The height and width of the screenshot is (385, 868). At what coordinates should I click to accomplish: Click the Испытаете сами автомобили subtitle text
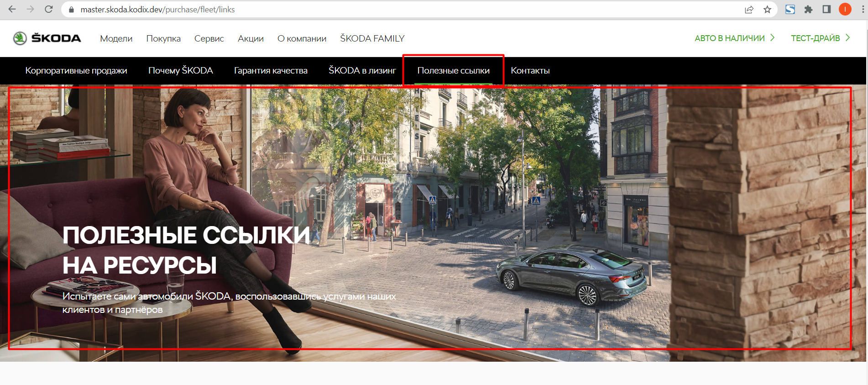229,303
